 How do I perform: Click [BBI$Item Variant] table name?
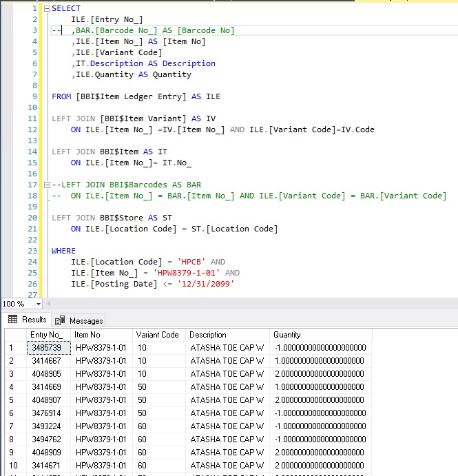(x=143, y=118)
